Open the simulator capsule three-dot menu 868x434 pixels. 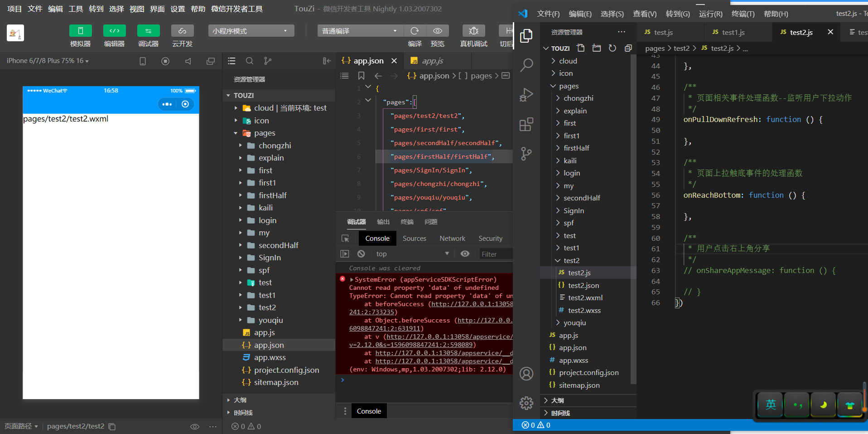point(167,104)
